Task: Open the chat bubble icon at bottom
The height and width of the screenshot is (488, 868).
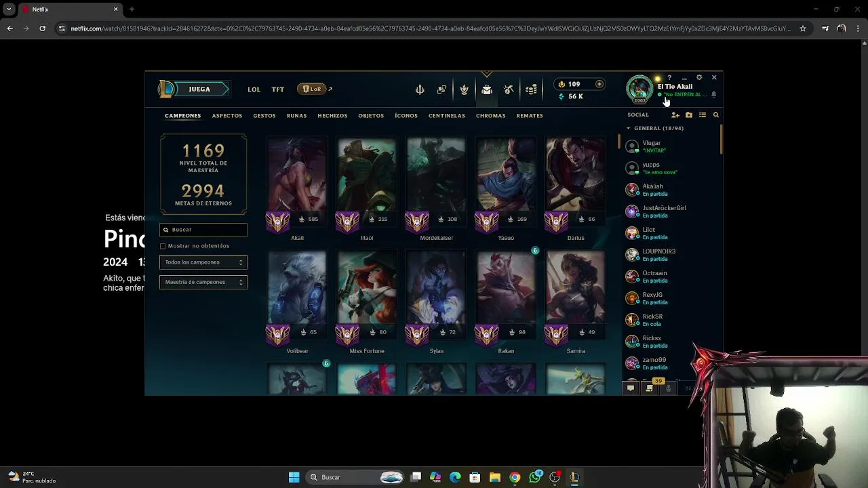Action: pos(631,388)
